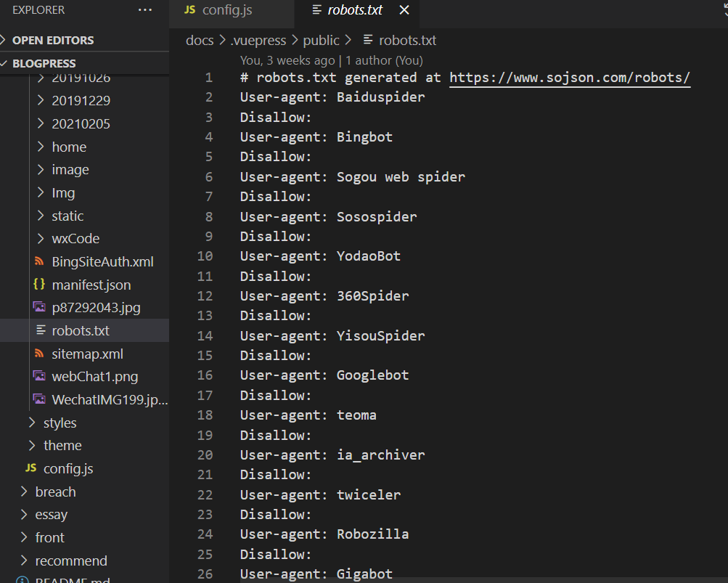Click the JS icon on config.js tab
Screen dimensions: 728x583
click(x=190, y=9)
